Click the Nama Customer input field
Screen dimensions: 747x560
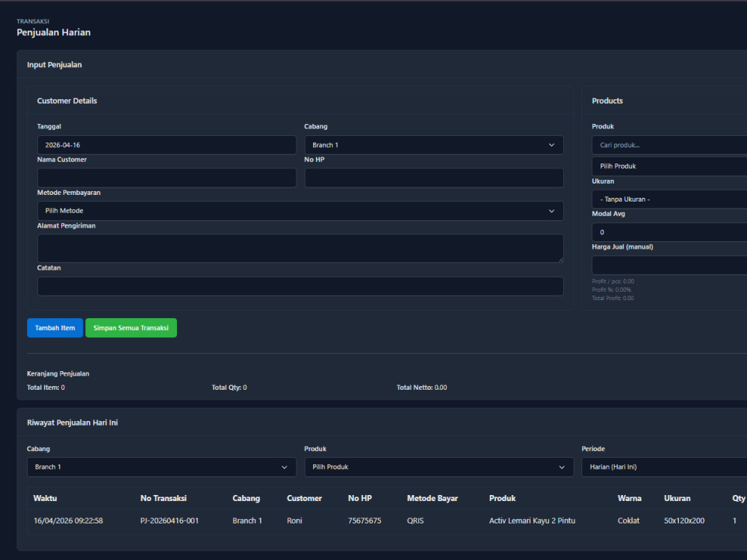[x=167, y=178]
